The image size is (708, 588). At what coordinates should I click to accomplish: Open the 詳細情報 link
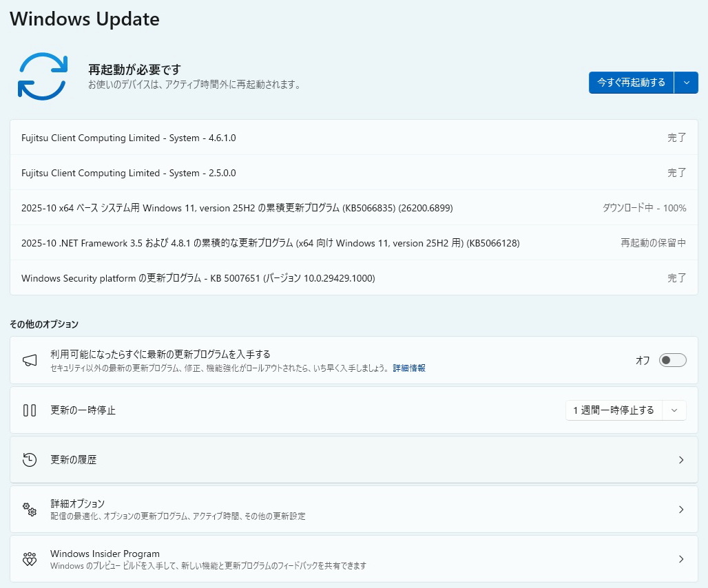pyautogui.click(x=409, y=368)
